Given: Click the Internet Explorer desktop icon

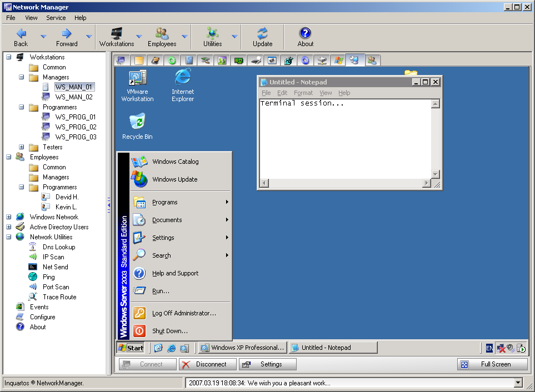Looking at the screenshot, I should (x=183, y=86).
